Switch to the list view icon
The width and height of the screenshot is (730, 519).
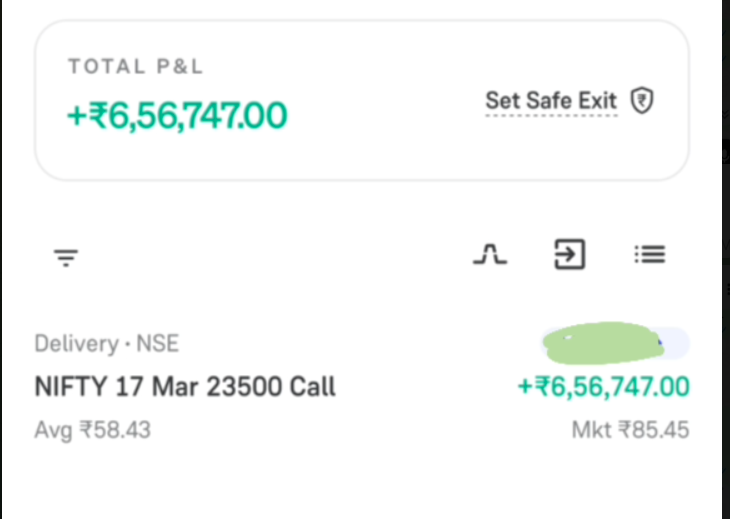650,255
